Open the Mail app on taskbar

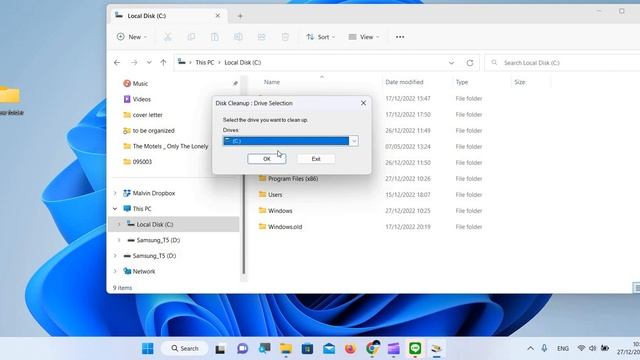click(329, 349)
